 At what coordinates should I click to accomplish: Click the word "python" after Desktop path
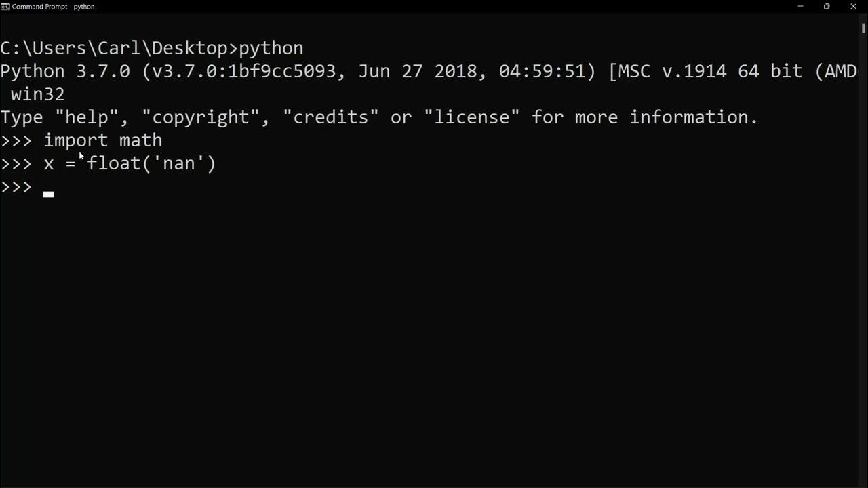[271, 49]
